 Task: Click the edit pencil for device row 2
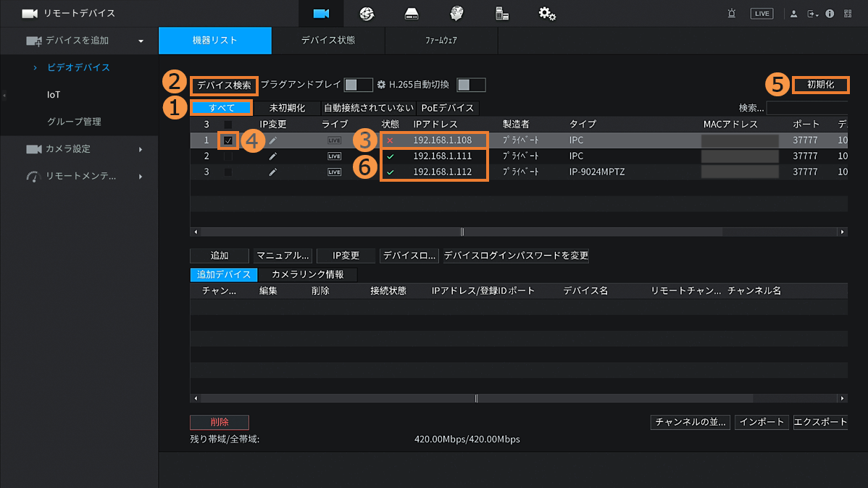272,156
